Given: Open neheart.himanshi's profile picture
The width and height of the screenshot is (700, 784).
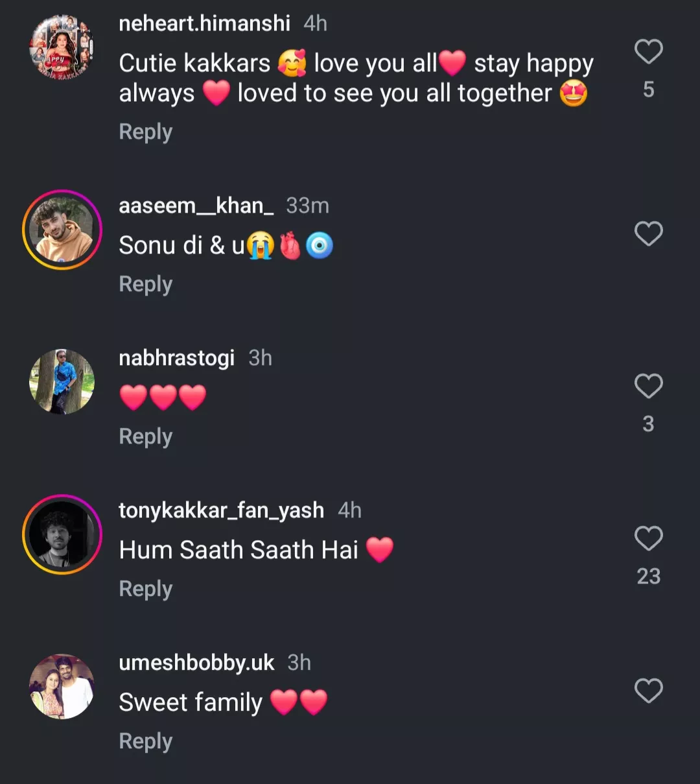Looking at the screenshot, I should coord(62,47).
